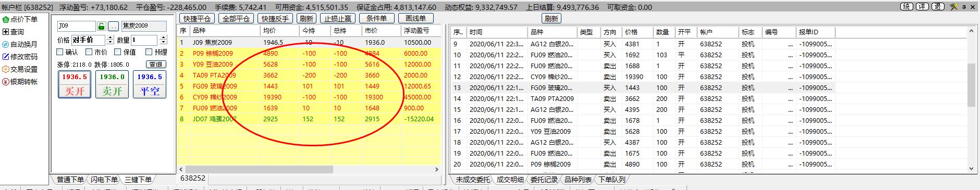Click the 画线单 button
980x190 pixels.
click(415, 18)
